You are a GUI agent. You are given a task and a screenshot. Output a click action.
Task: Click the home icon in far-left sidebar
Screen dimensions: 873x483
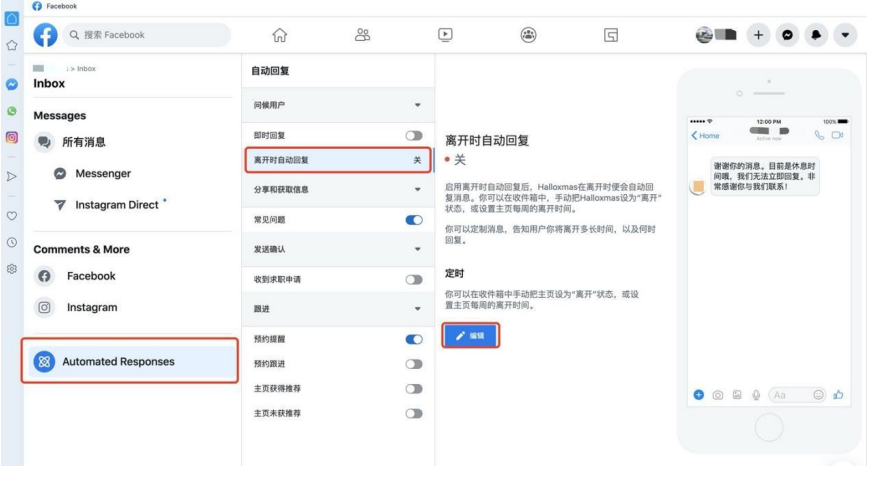12,19
